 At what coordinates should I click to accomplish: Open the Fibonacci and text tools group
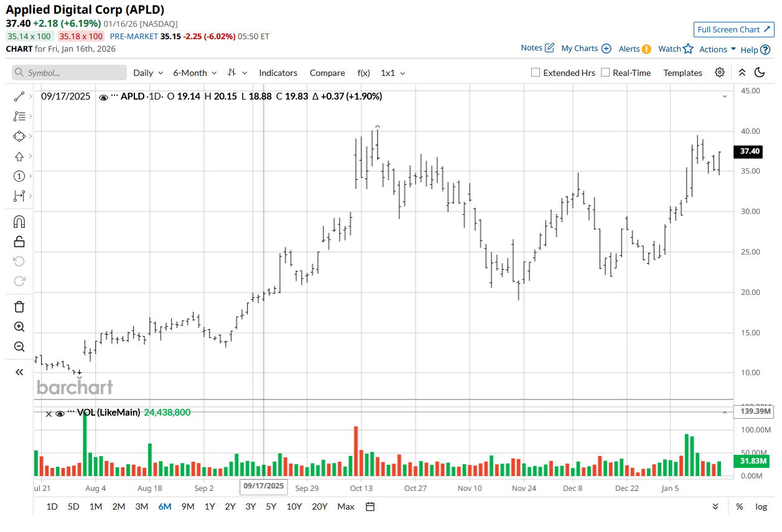(x=19, y=116)
